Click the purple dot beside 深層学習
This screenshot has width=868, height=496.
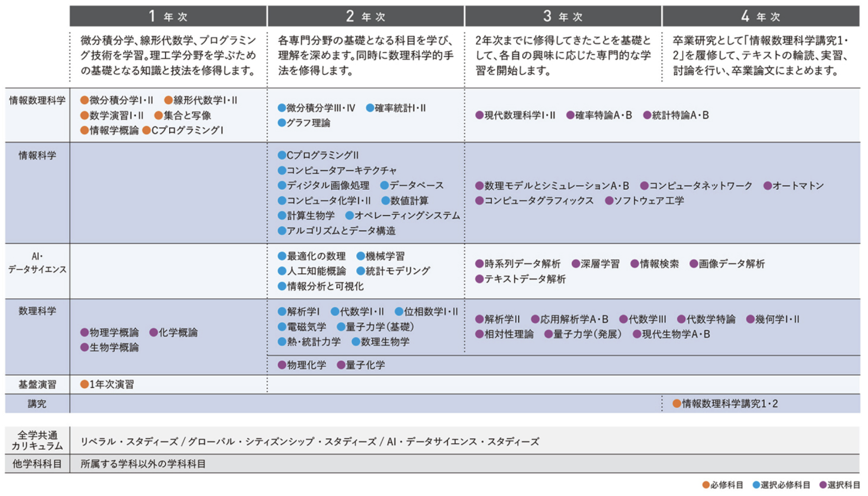click(576, 264)
